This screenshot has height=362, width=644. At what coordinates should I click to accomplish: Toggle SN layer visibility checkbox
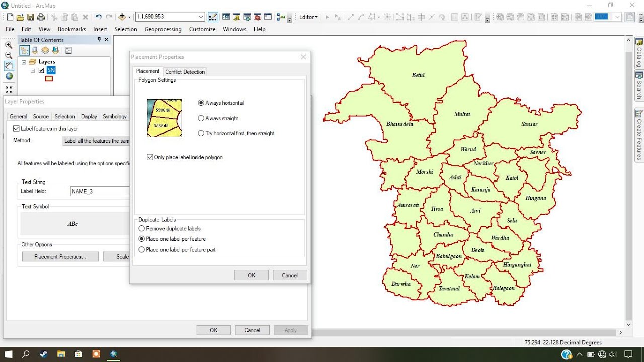coord(41,70)
